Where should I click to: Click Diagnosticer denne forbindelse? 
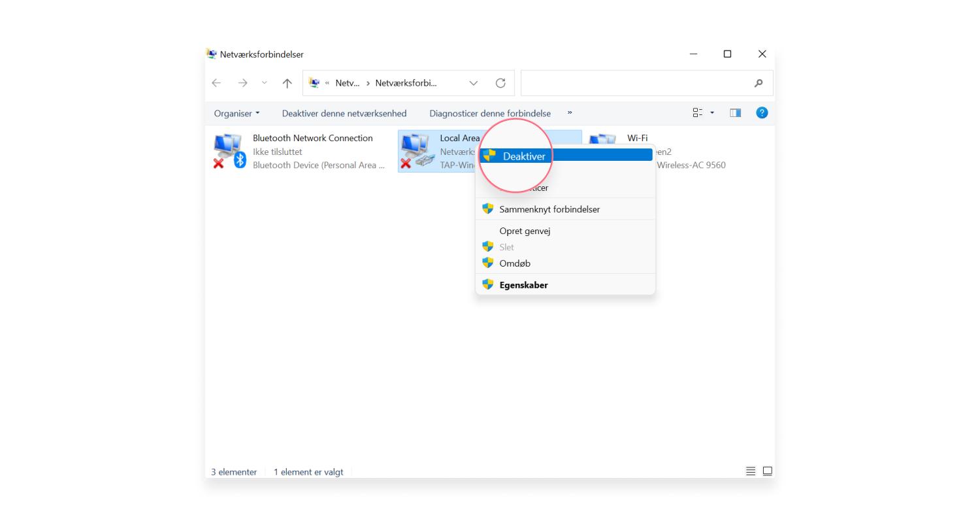490,113
